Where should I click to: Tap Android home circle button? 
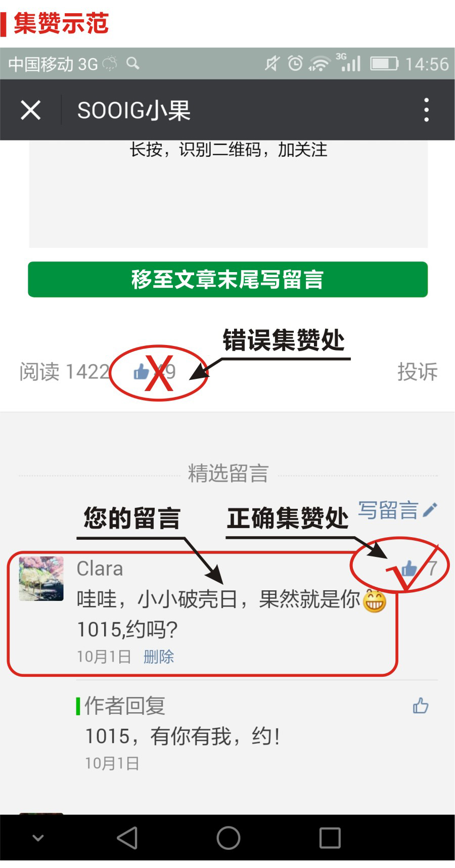click(x=229, y=838)
